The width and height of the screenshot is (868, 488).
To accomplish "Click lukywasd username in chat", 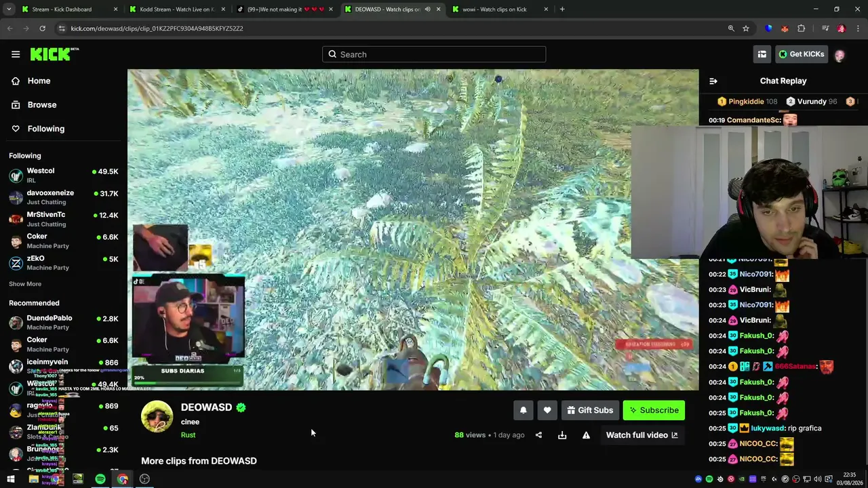I will pos(768,428).
